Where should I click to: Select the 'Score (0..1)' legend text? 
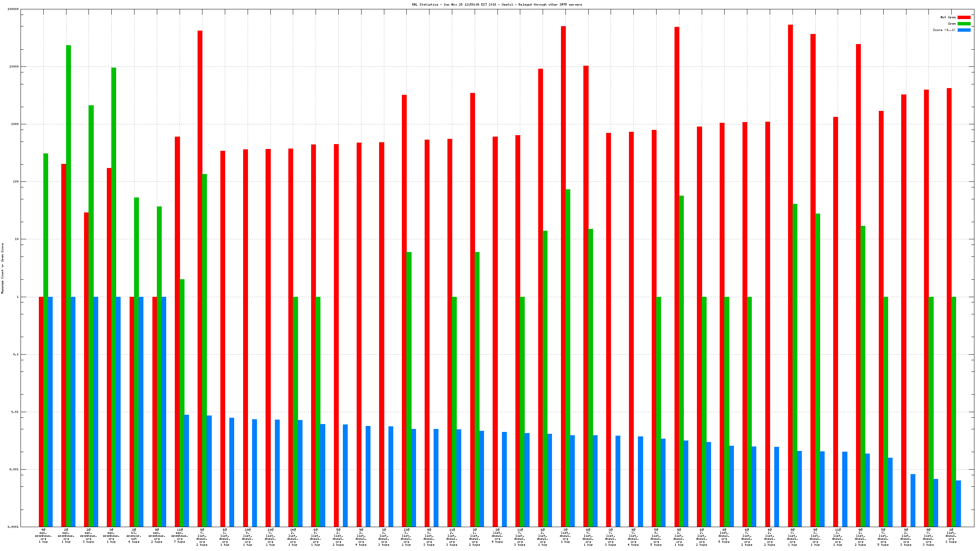943,30
